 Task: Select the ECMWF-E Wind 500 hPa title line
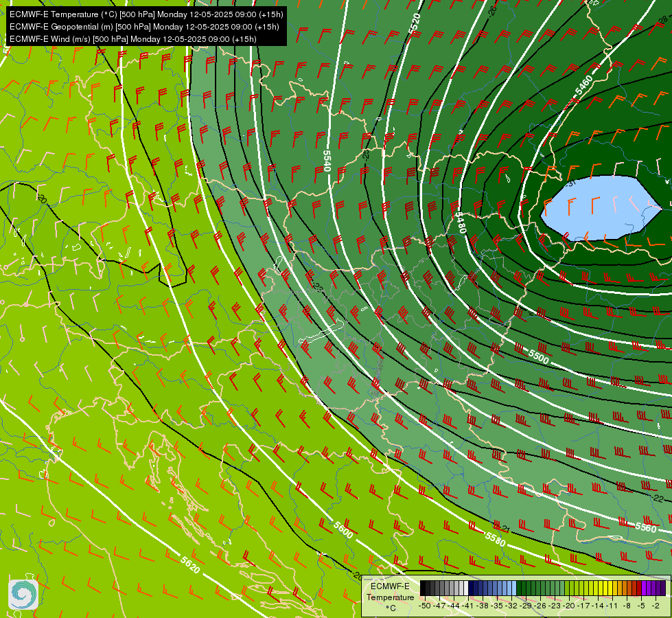133,39
